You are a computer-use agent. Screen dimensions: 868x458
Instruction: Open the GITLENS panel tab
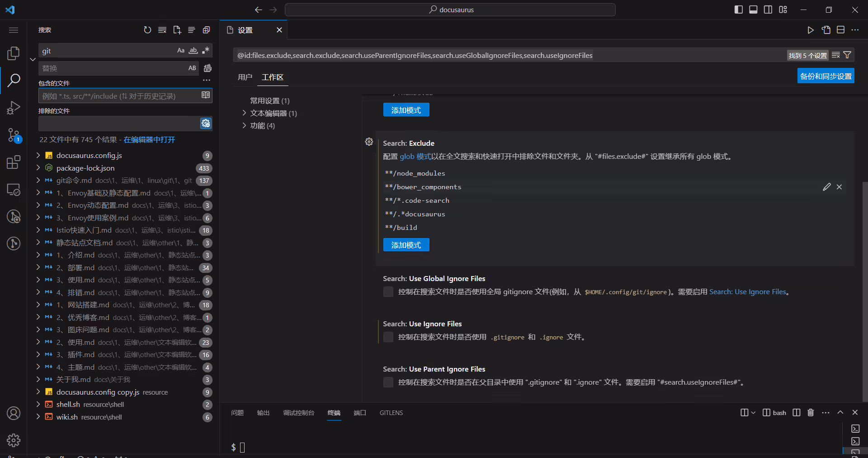[391, 413]
